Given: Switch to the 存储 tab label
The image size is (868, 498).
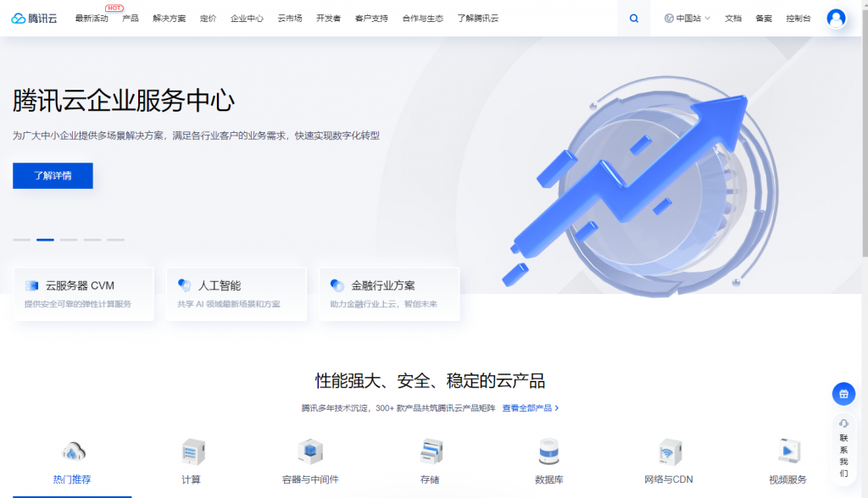Looking at the screenshot, I should (430, 479).
